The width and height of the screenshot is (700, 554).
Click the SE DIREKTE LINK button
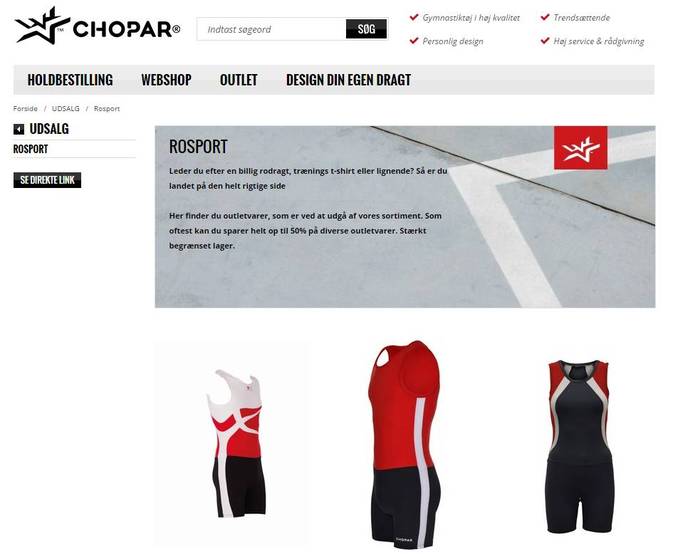(47, 180)
